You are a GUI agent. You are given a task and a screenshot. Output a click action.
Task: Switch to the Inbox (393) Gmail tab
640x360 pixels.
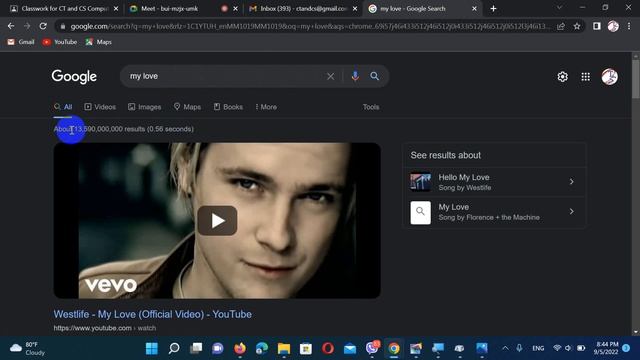[x=303, y=9]
